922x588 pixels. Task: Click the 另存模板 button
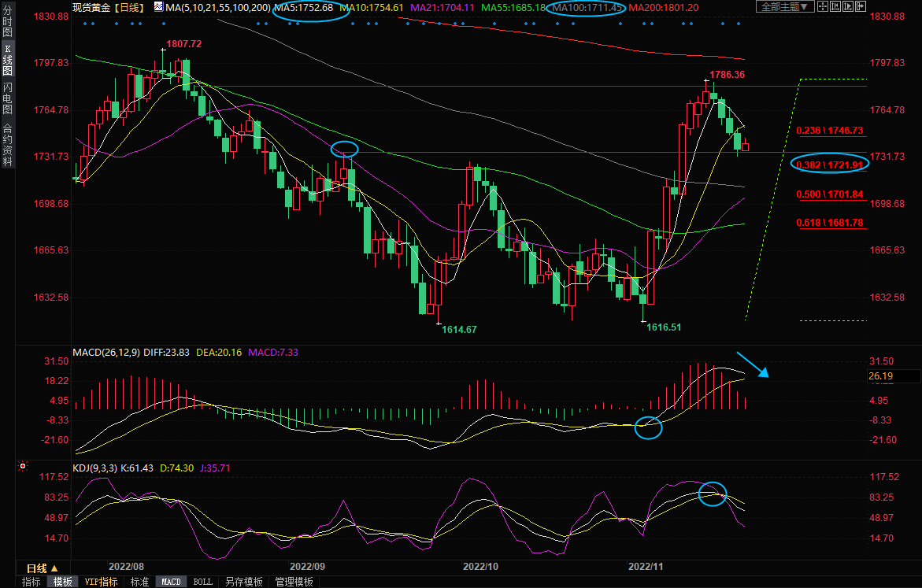point(243,582)
